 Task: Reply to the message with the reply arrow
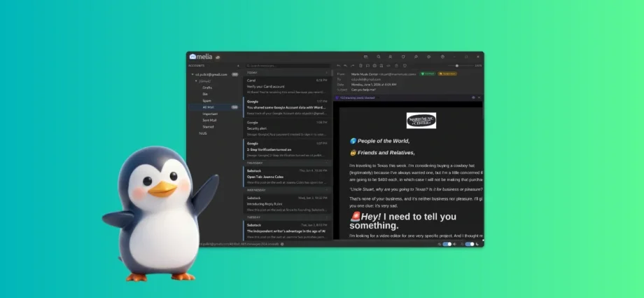tap(338, 65)
